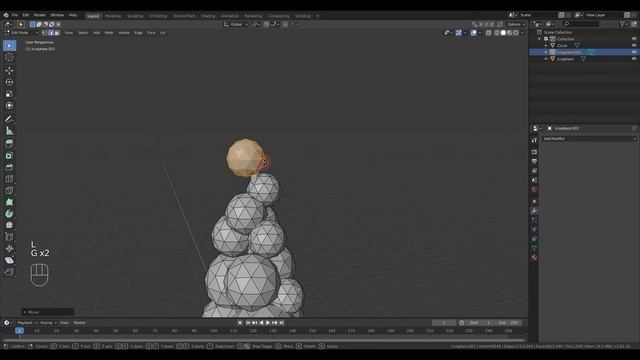Open the Material properties tab icon
This screenshot has height=360, width=640.
pyautogui.click(x=534, y=258)
